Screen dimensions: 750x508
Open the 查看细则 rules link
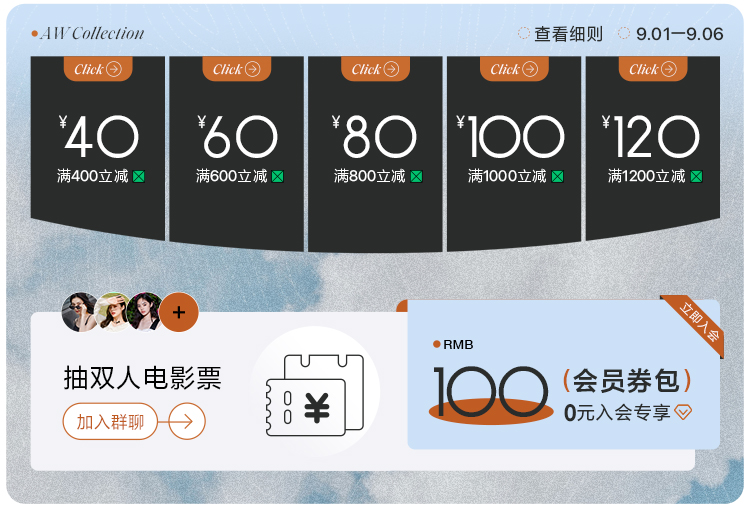point(561,34)
